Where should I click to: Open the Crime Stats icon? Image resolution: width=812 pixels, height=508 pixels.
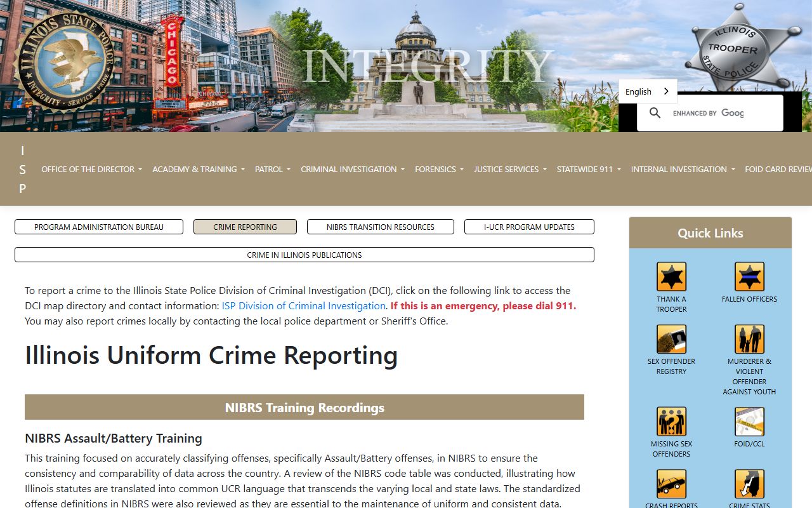(749, 484)
